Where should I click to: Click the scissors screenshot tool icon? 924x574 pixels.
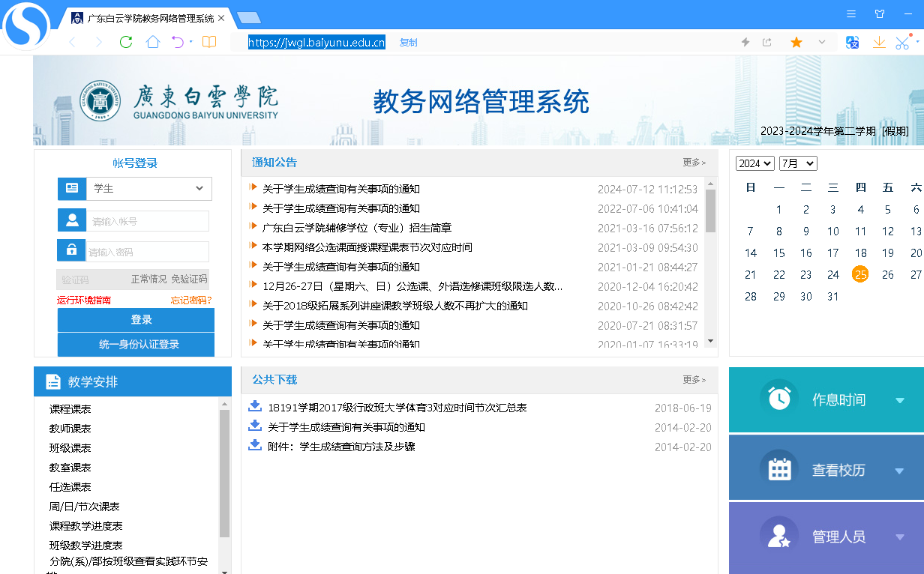902,43
